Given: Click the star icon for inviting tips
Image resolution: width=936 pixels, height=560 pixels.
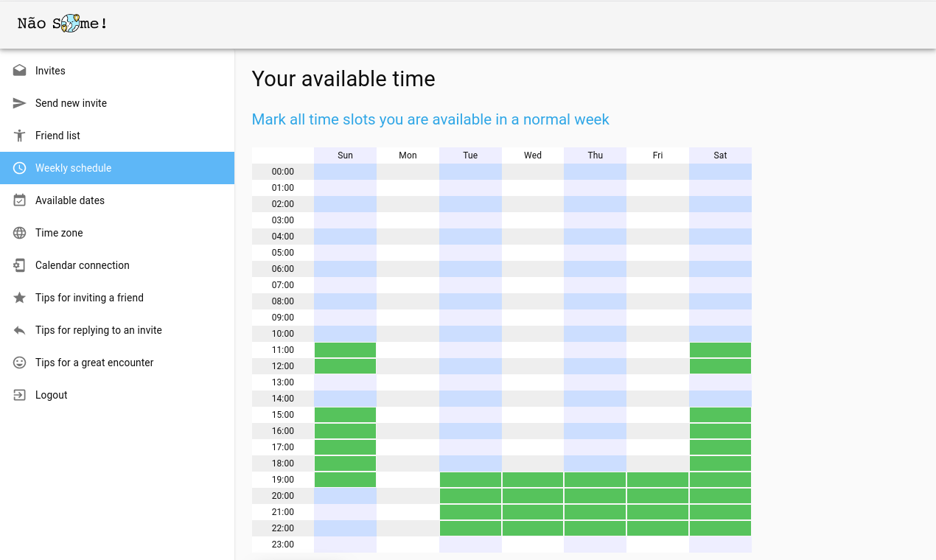Looking at the screenshot, I should [20, 298].
